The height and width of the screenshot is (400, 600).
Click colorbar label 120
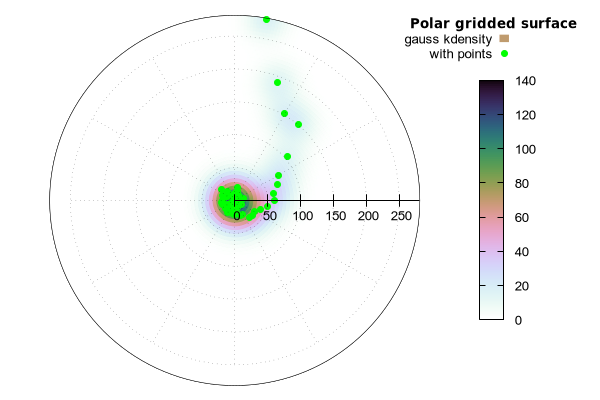click(x=525, y=115)
